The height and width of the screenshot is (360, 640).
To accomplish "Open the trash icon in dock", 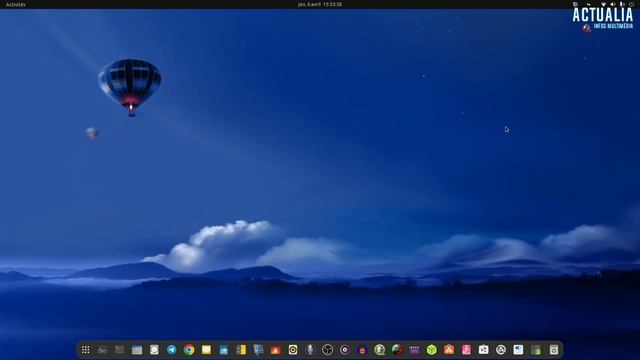I will tap(553, 350).
